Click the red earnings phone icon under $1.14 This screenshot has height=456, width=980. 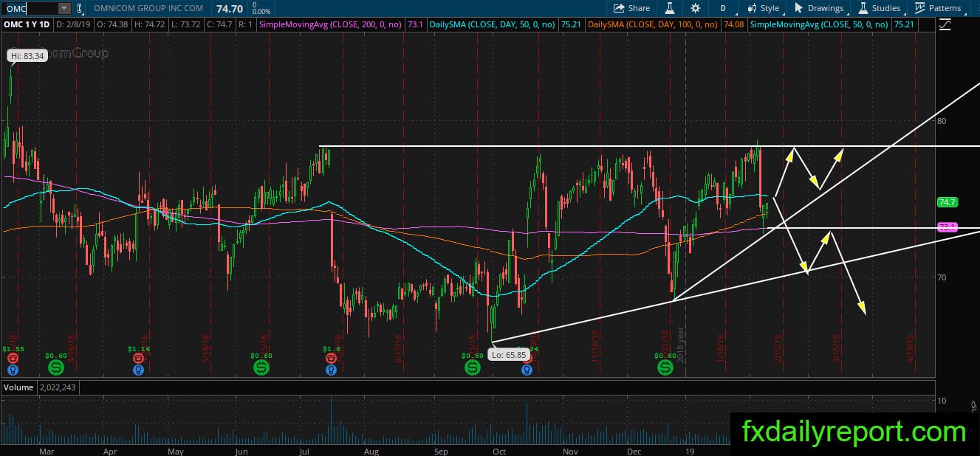tap(137, 358)
